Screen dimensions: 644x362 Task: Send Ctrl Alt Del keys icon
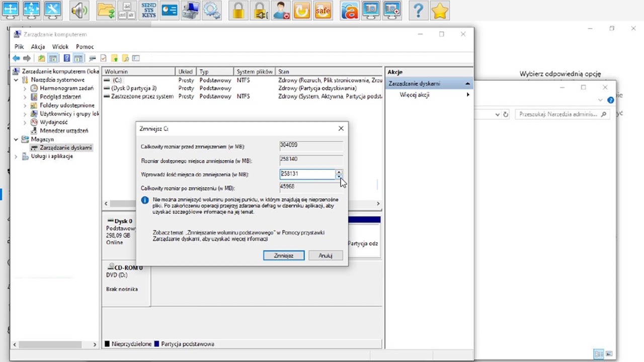pos(127,9)
